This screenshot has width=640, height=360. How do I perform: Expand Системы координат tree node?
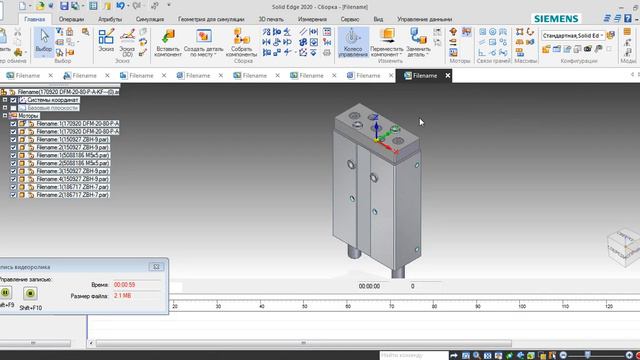tap(5, 100)
